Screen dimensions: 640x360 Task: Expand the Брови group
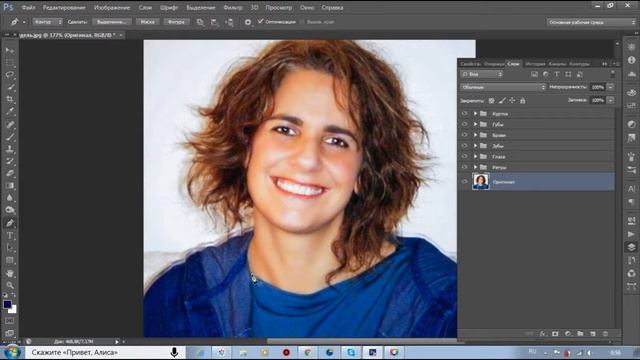click(475, 135)
